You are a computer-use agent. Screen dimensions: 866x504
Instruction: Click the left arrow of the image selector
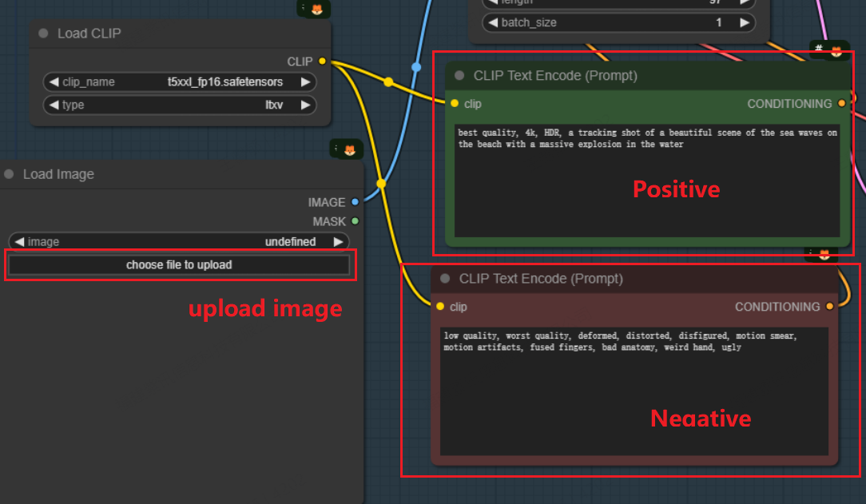tap(19, 241)
